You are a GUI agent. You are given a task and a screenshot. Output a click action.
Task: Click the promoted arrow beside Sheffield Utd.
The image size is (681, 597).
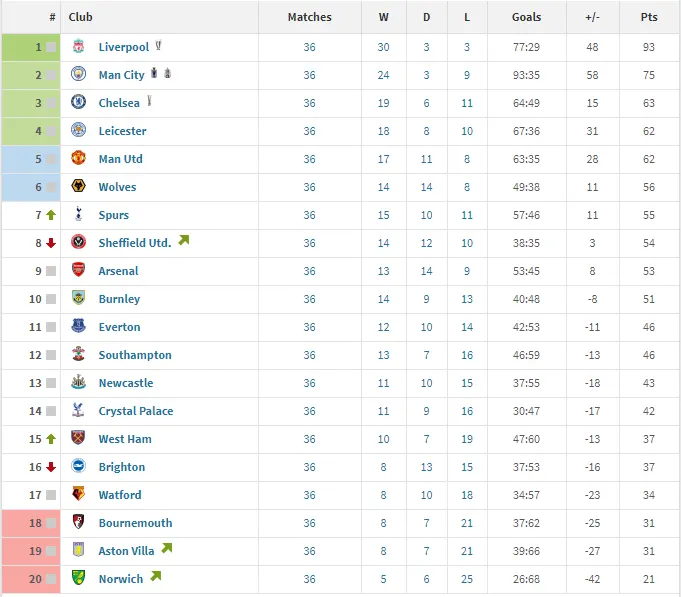pyautogui.click(x=183, y=241)
